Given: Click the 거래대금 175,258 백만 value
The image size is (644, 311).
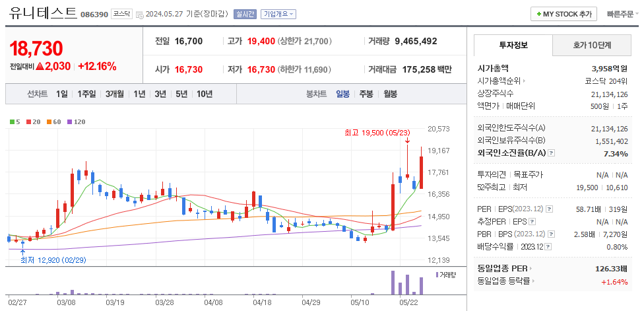Looking at the screenshot, I should tap(427, 69).
